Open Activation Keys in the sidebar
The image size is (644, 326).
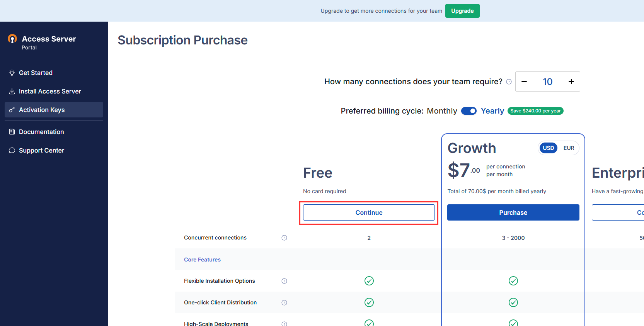(54, 110)
